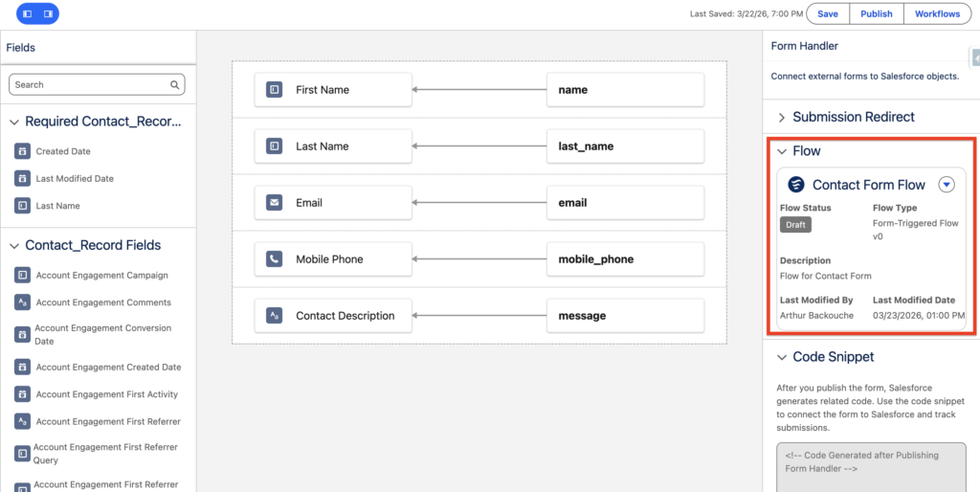The height and width of the screenshot is (492, 980).
Task: Collapse the Code Snippet section
Action: pyautogui.click(x=781, y=357)
